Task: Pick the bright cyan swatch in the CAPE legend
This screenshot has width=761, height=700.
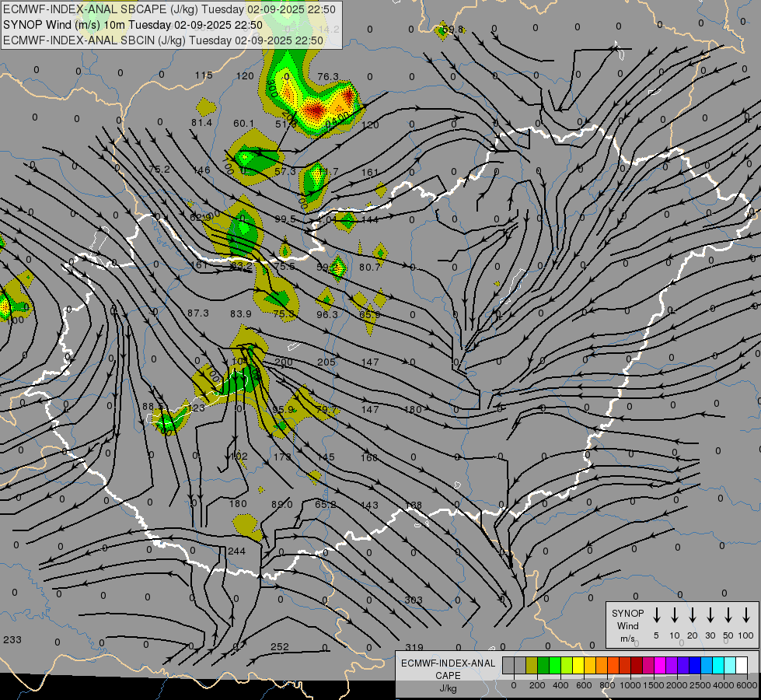Action: [718, 665]
